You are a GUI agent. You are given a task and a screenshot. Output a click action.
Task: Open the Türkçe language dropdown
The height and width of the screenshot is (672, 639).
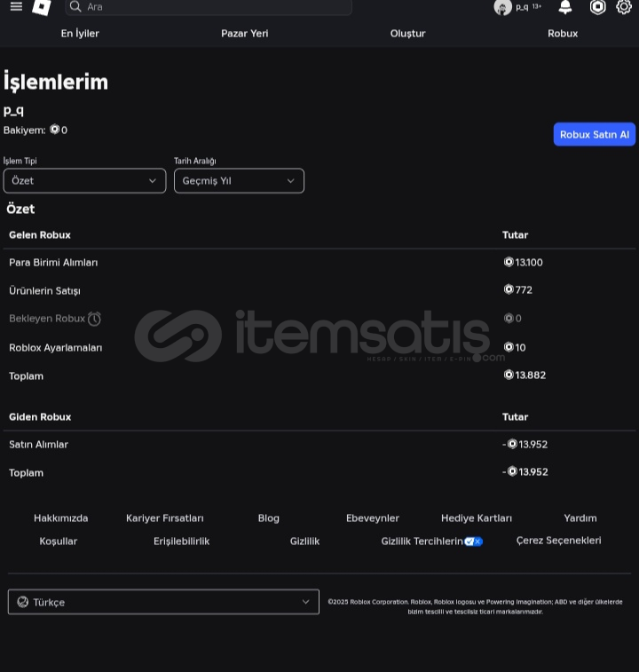(x=163, y=602)
